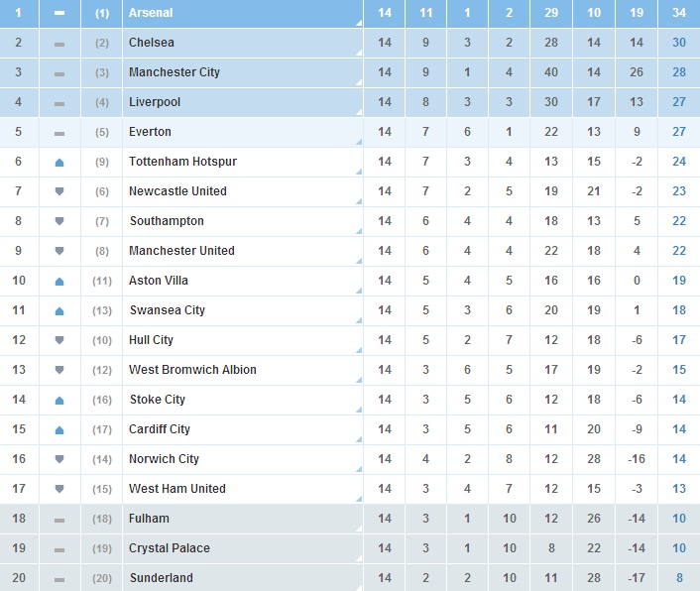
Task: Click the down arrow icon beside Newcastle United
Action: [59, 191]
